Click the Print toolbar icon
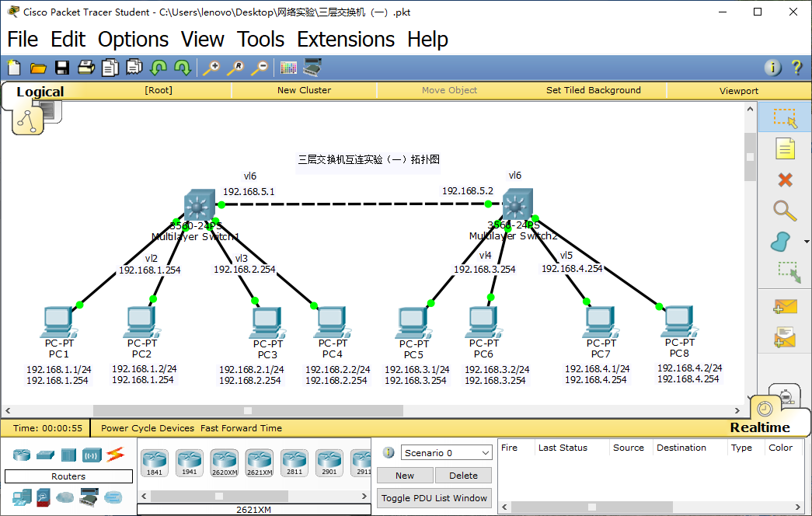 click(86, 68)
